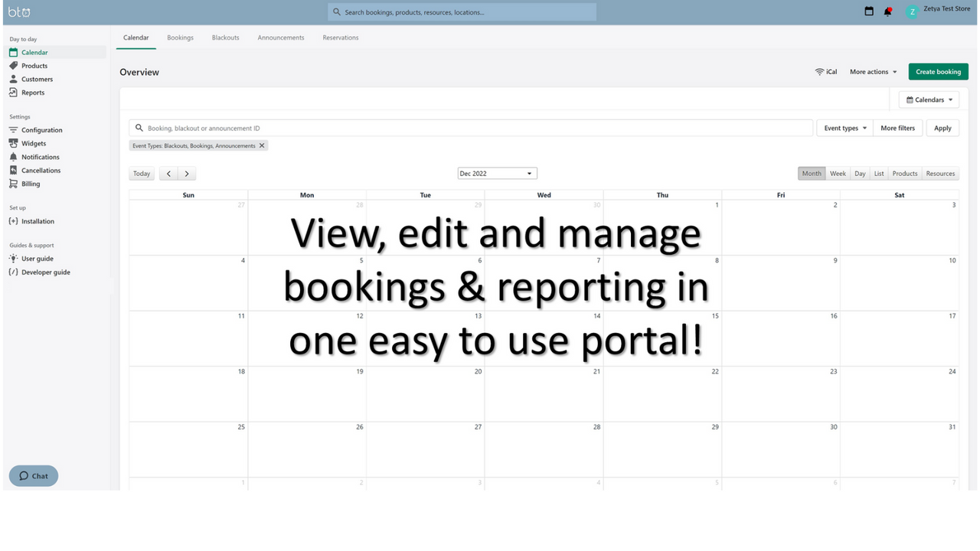Open the notifications bell in header
The width and height of the screenshot is (980, 551).
coord(888,11)
